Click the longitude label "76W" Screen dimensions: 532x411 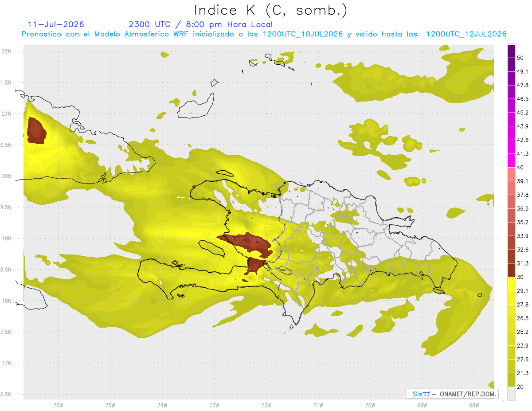(x=58, y=405)
